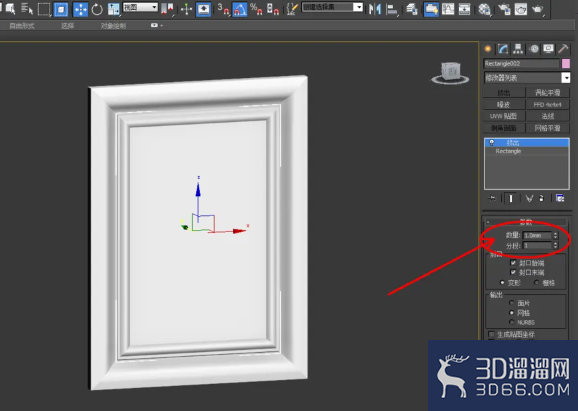The height and width of the screenshot is (411, 578).
Task: Click the 法线 modifier button
Action: [547, 116]
